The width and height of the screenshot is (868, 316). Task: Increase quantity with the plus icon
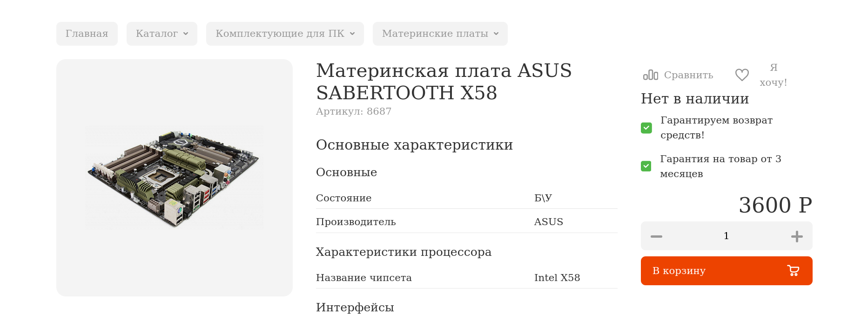point(797,236)
